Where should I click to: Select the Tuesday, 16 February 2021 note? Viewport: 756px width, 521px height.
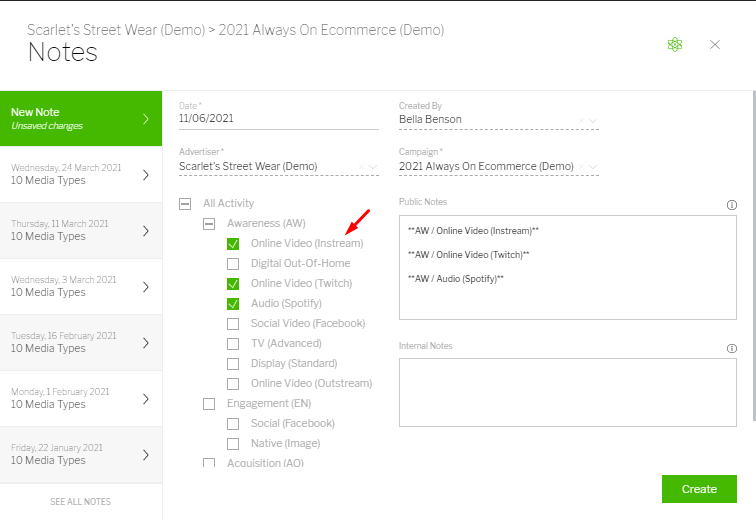[80, 342]
